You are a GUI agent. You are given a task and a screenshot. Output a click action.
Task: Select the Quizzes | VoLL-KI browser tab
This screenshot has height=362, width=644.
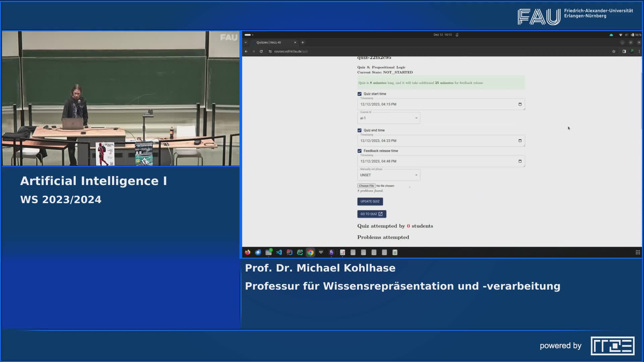272,43
